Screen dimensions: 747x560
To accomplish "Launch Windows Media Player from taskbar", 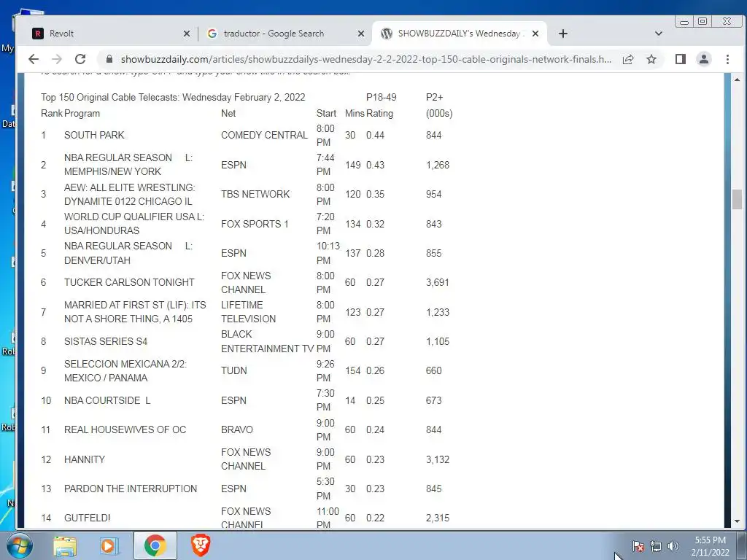I will click(x=109, y=545).
